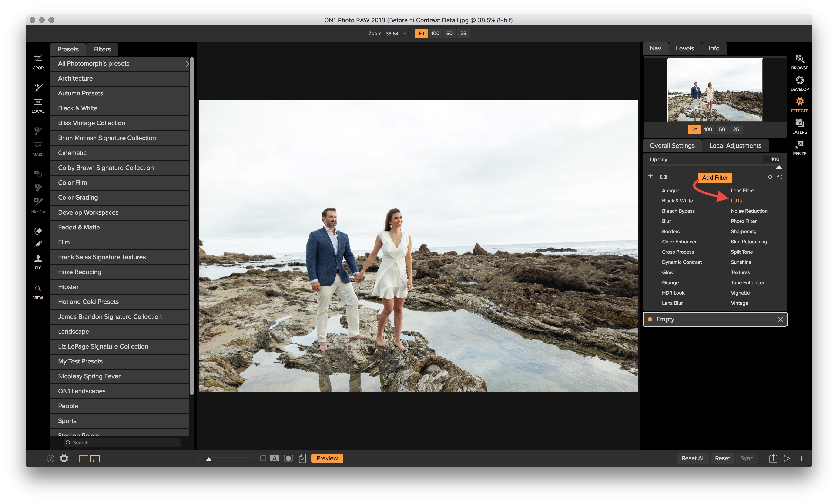Toggle the left panel visibility icon
The width and height of the screenshot is (838, 504).
[37, 458]
